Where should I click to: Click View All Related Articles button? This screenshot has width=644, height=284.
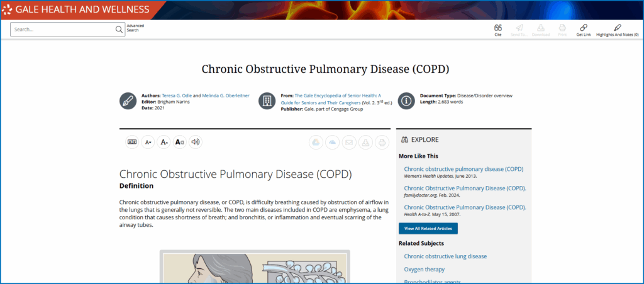click(428, 228)
